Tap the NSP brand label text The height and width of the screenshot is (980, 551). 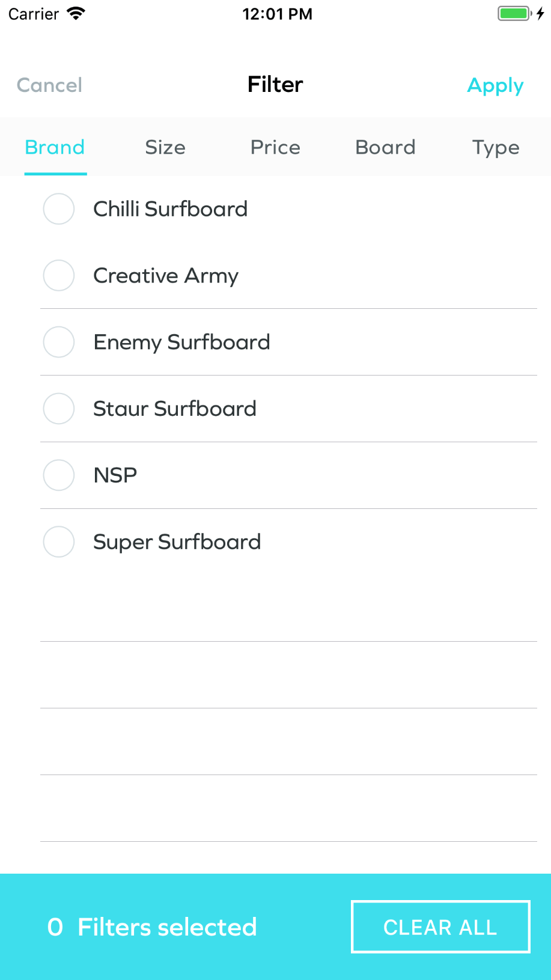click(115, 476)
